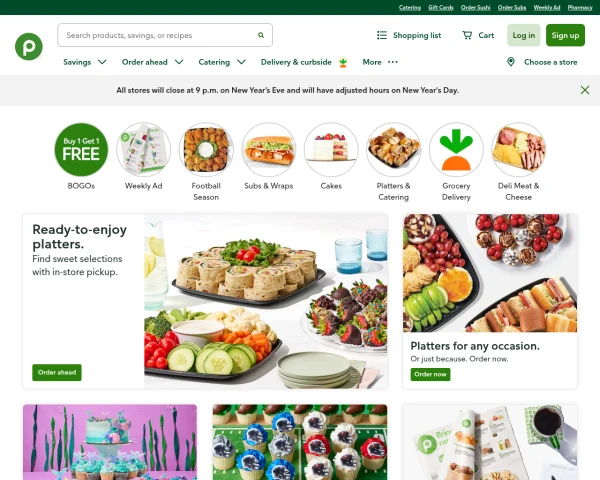This screenshot has width=600, height=480.
Task: Click the green Order ahead button
Action: pos(57,372)
